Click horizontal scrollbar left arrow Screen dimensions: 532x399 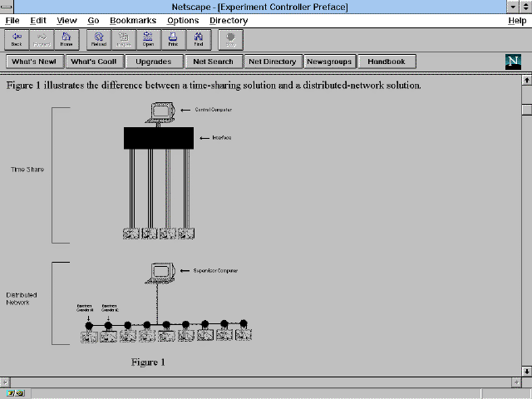[5, 382]
